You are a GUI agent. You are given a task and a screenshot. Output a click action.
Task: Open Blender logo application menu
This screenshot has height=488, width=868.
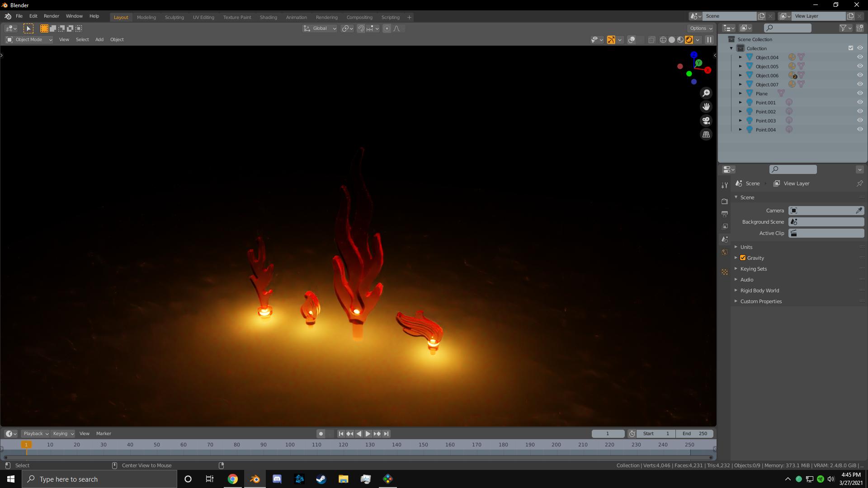coord(8,16)
